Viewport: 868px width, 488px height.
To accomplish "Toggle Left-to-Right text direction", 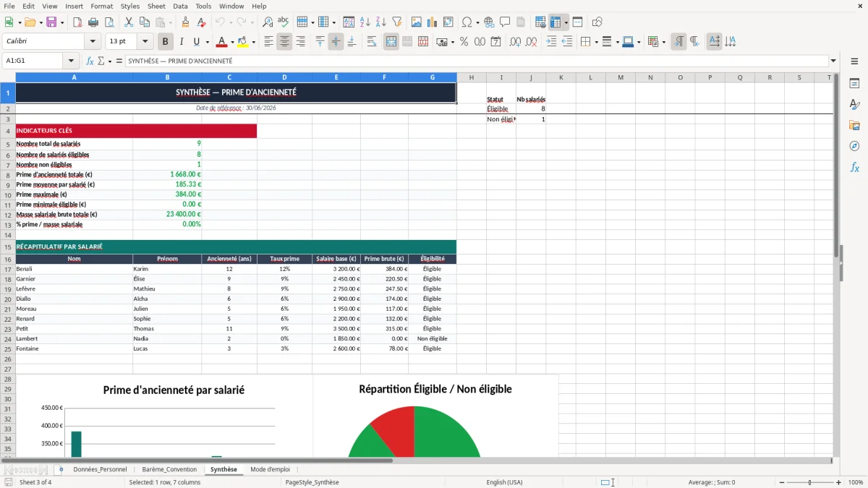I will pos(678,42).
